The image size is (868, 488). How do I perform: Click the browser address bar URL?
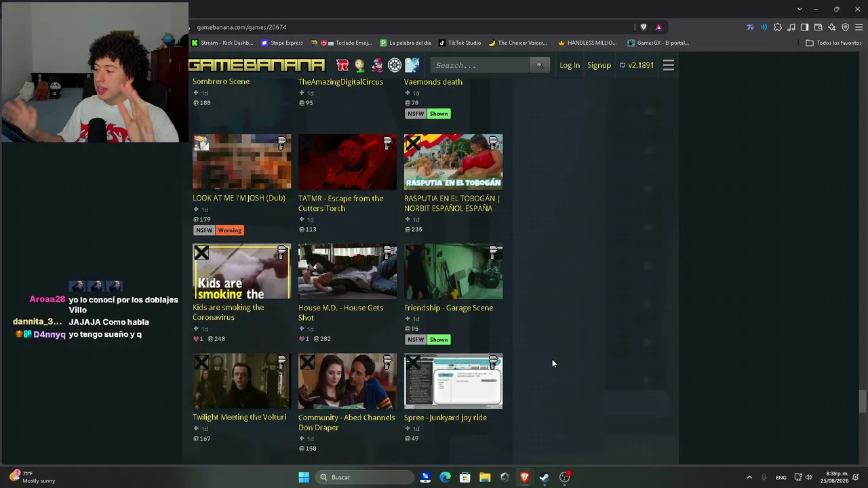(242, 27)
